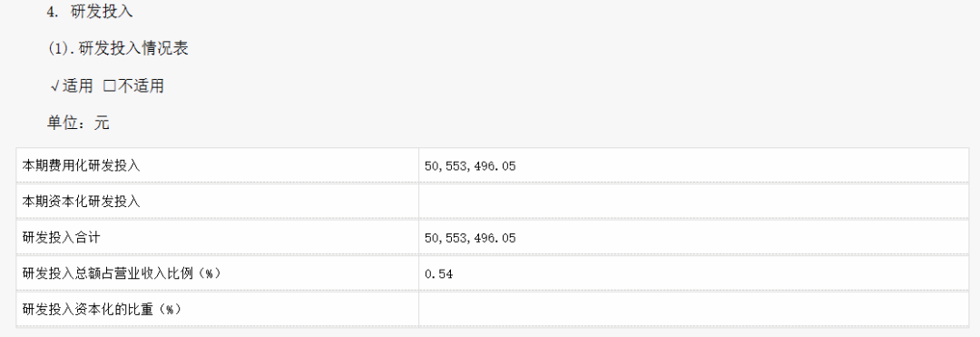Click the (%) in the 营业收入比例 row
The image size is (980, 337).
coord(211,273)
